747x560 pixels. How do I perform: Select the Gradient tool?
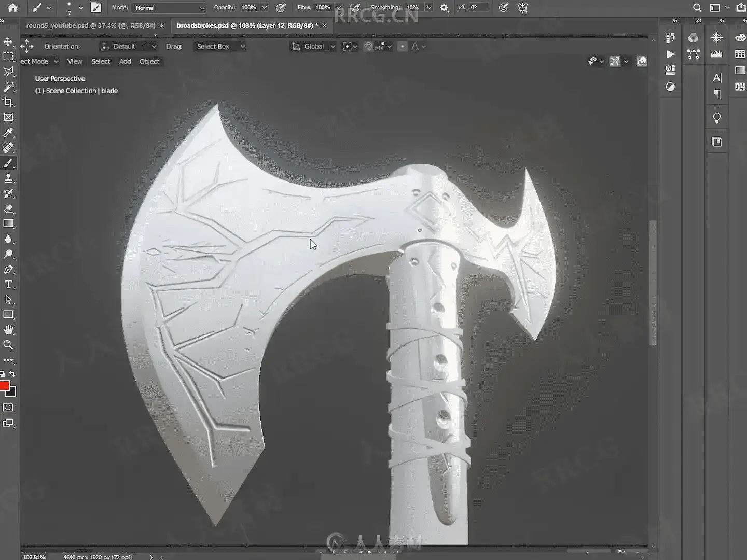[8, 223]
